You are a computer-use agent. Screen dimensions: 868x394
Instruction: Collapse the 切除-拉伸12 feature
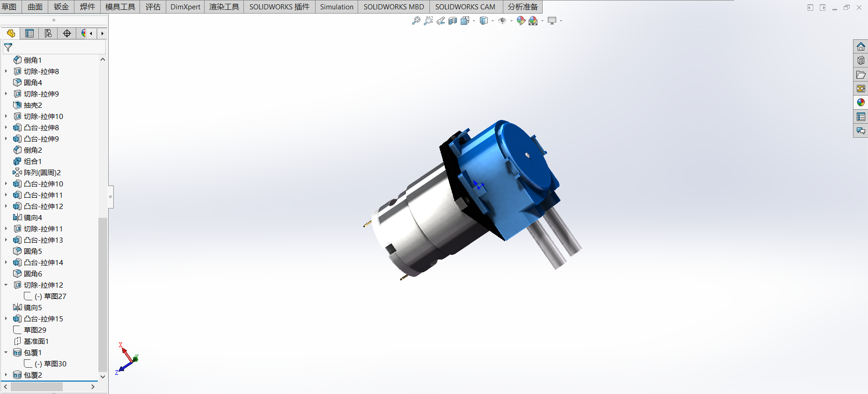click(6, 285)
